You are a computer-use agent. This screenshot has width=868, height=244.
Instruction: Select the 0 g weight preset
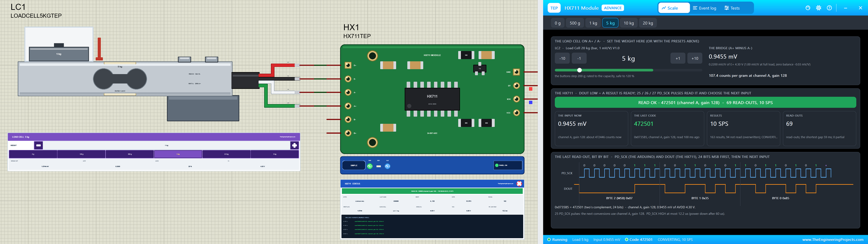point(557,23)
